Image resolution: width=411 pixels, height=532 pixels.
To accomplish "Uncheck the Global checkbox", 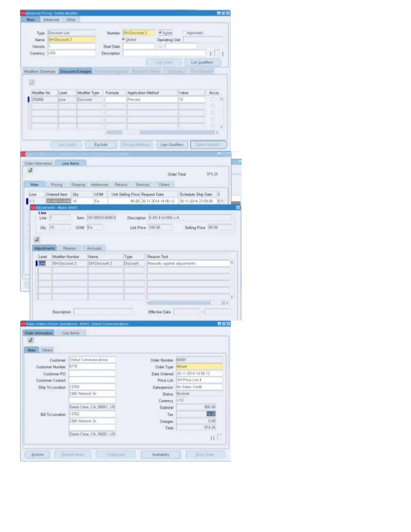I will [123, 39].
